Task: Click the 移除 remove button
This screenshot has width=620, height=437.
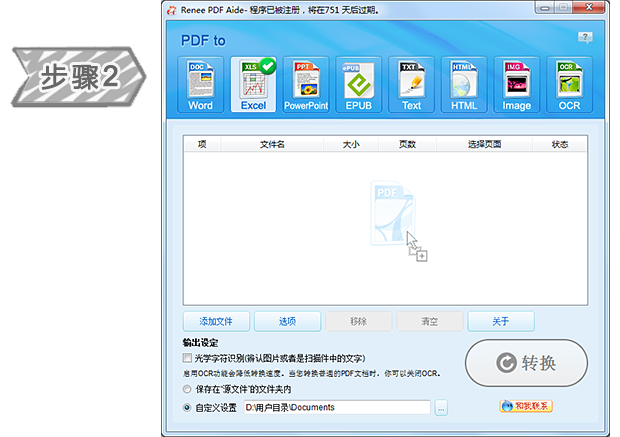Action: (359, 321)
